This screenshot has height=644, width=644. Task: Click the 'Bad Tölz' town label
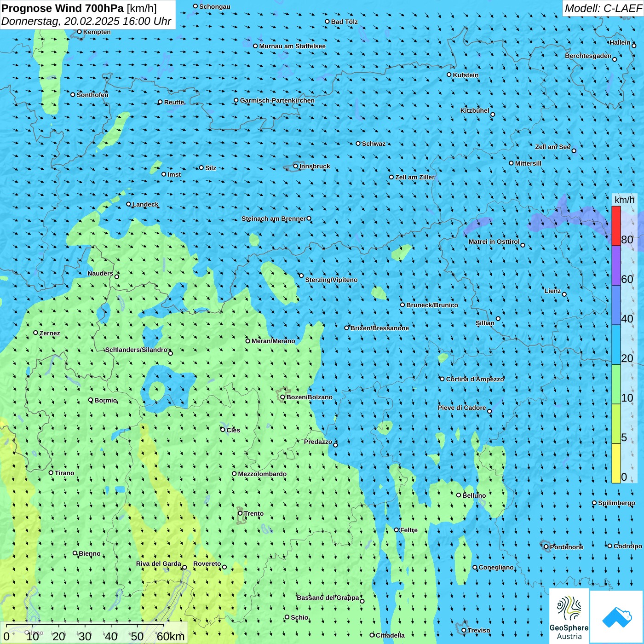[x=345, y=22]
